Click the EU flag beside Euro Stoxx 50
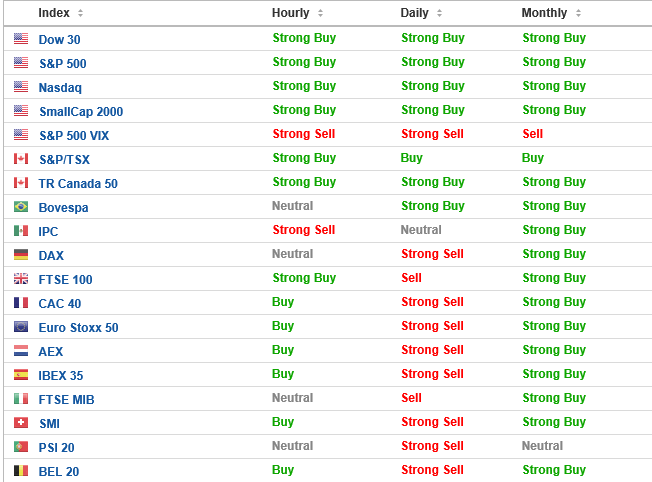The width and height of the screenshot is (652, 482). pos(21,327)
